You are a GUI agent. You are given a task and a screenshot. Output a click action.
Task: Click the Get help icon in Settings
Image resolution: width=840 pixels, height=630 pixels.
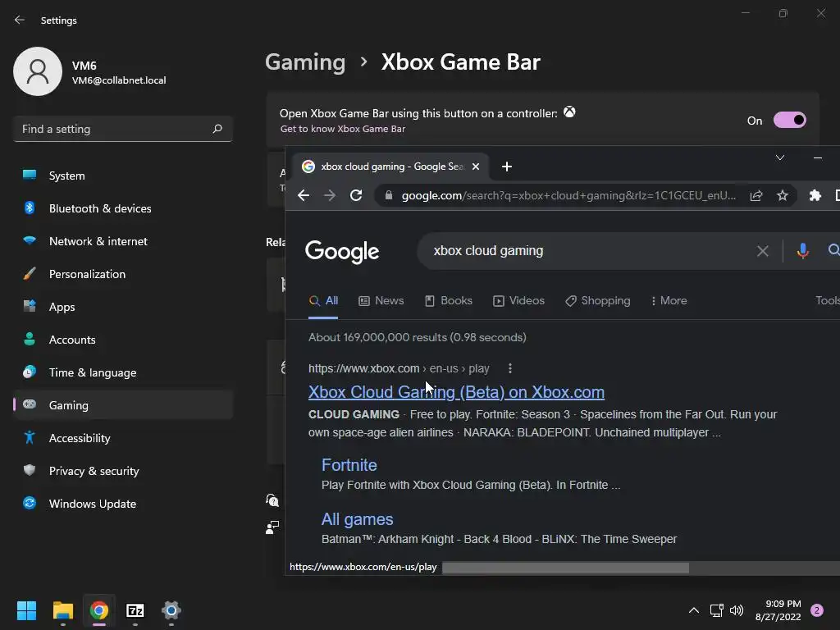pyautogui.click(x=272, y=500)
